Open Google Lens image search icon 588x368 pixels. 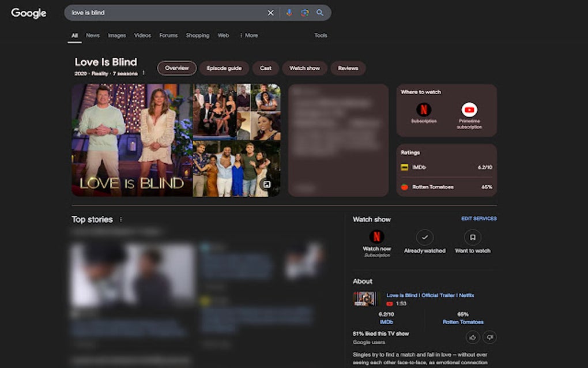point(304,12)
